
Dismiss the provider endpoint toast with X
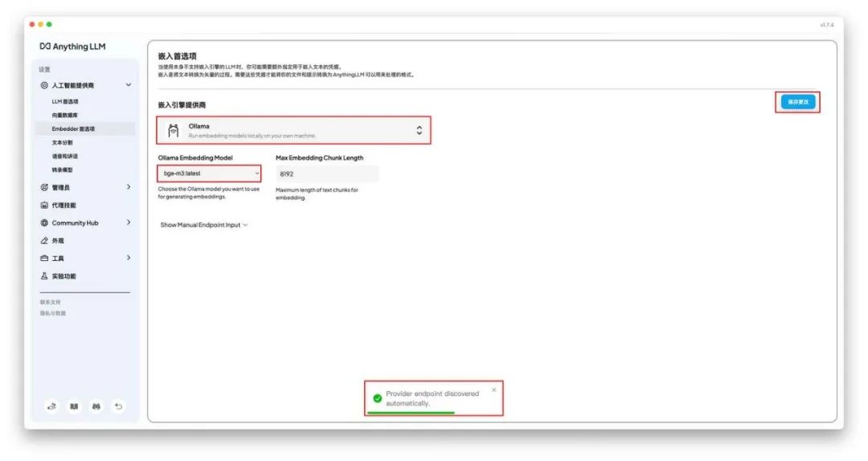(493, 390)
